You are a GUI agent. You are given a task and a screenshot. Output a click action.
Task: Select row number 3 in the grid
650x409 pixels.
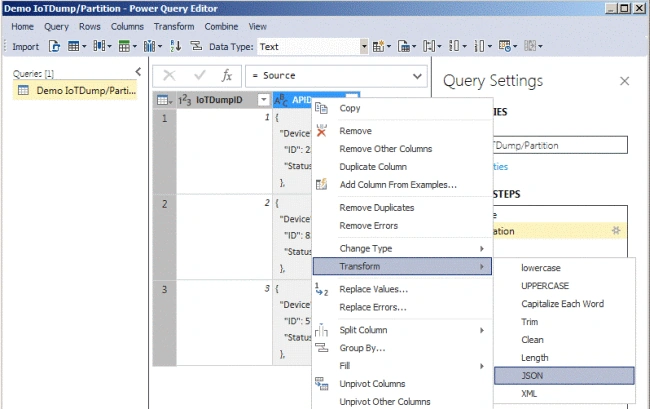(x=165, y=322)
